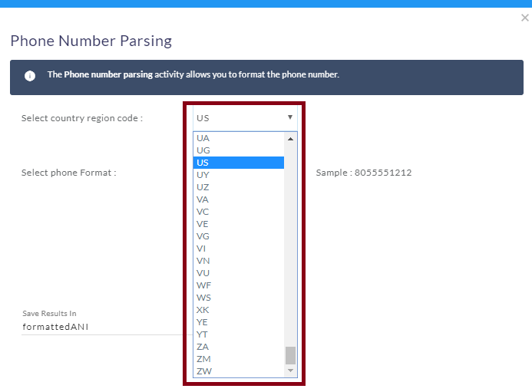Select UG from the country list

coord(239,150)
